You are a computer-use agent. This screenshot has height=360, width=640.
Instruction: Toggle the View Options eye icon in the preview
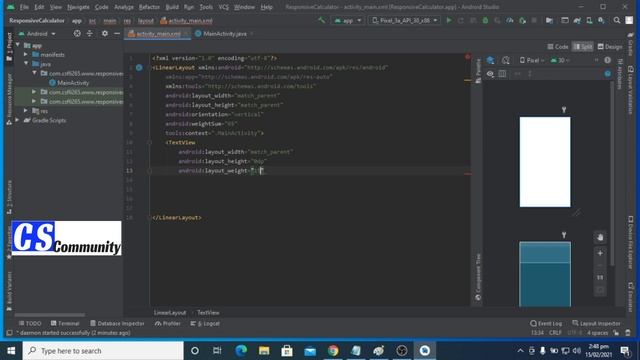point(490,73)
